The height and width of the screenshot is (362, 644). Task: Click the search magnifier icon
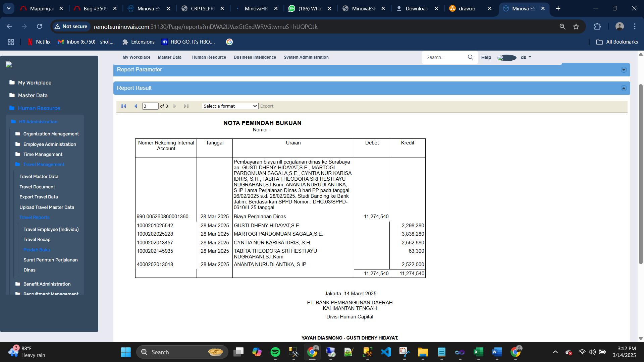tap(471, 57)
